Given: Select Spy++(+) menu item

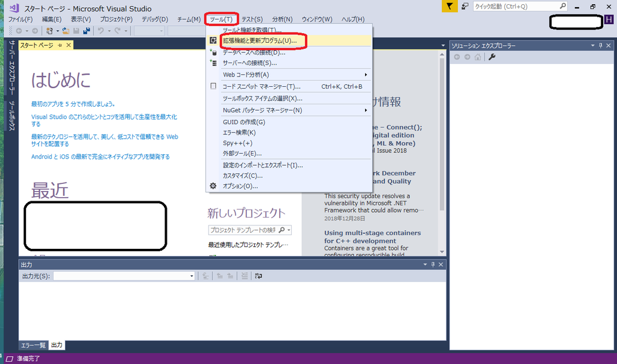Looking at the screenshot, I should [x=289, y=143].
